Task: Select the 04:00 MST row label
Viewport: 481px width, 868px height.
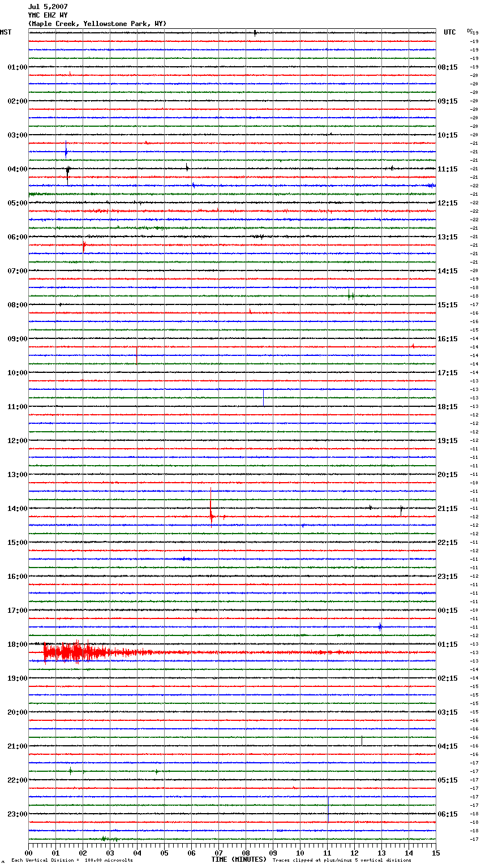Action: pos(17,169)
